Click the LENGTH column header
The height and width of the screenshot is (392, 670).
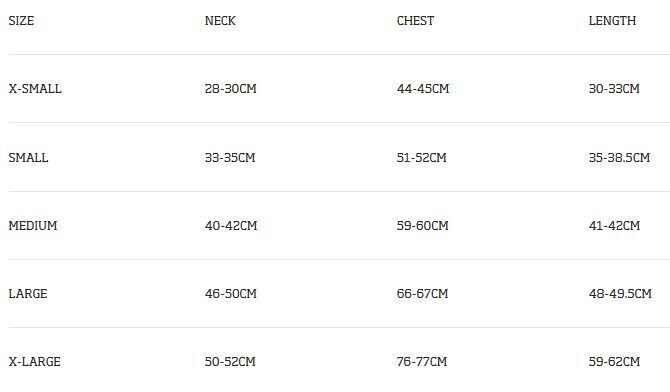[x=612, y=21]
